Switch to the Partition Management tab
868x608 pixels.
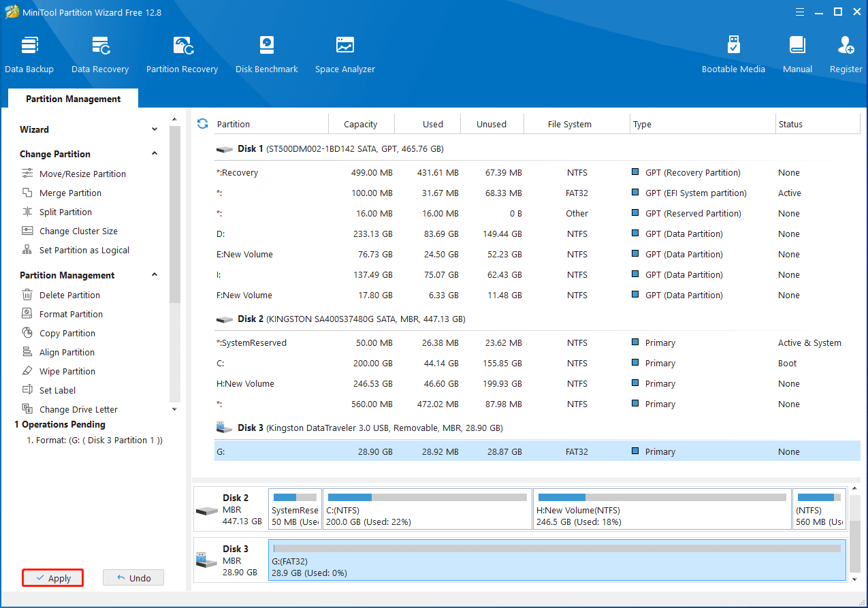click(x=74, y=99)
